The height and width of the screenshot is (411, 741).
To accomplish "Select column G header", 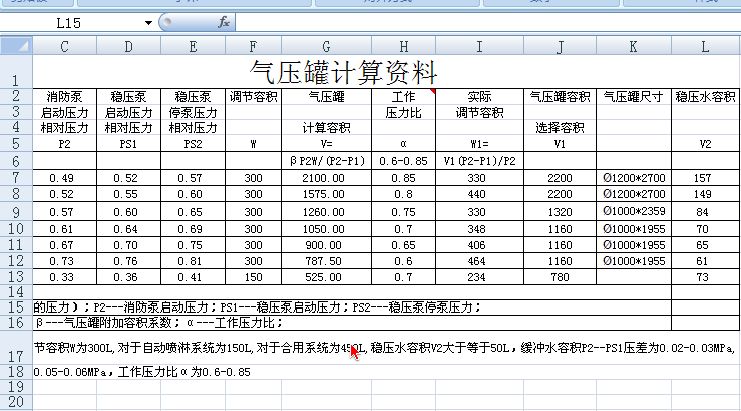I will tap(326, 46).
